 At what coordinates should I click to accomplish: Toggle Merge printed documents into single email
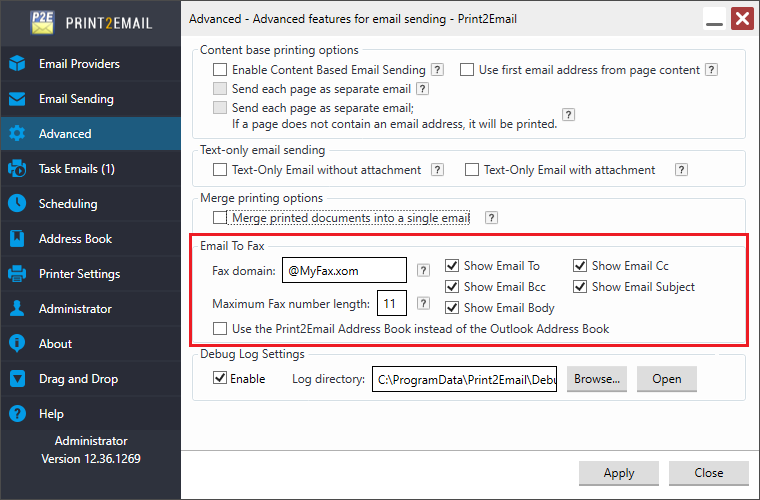[x=220, y=217]
